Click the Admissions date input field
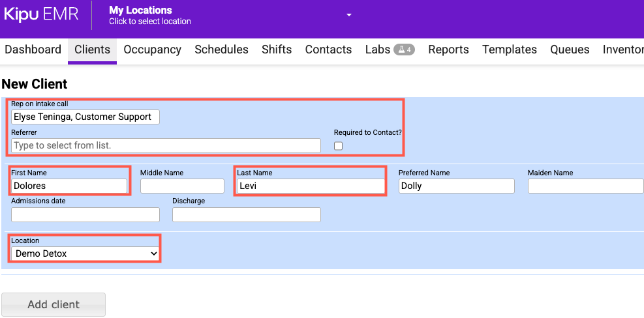644x318 pixels. click(85, 214)
